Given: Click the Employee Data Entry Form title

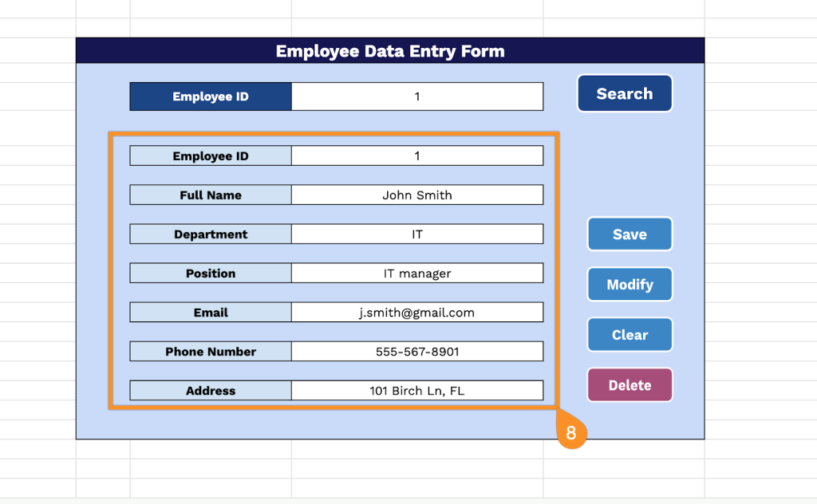Looking at the screenshot, I should 390,51.
